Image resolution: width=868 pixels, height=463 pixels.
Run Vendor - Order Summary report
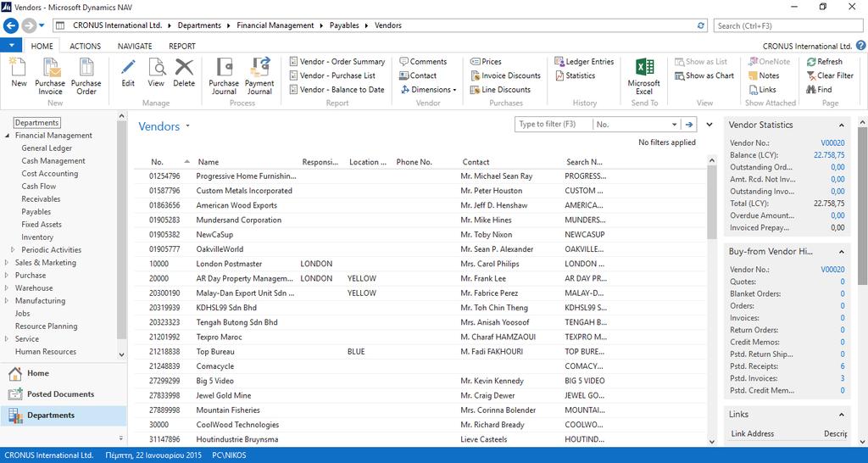click(337, 61)
